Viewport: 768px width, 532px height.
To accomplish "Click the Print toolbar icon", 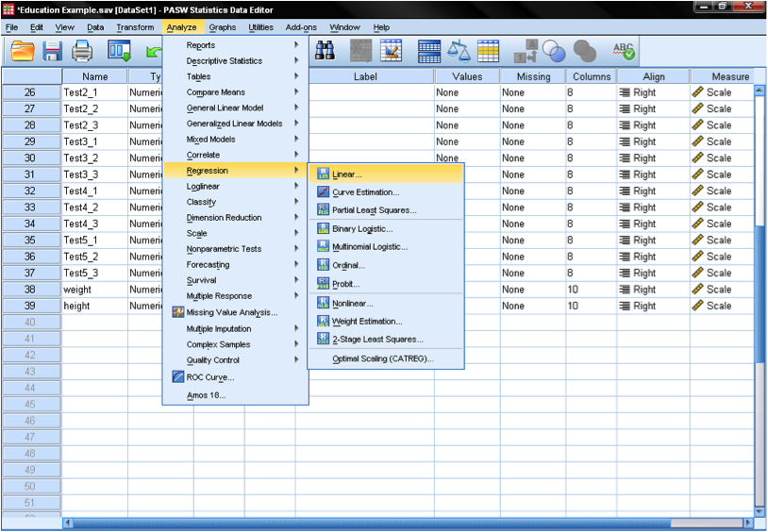I will coord(82,51).
